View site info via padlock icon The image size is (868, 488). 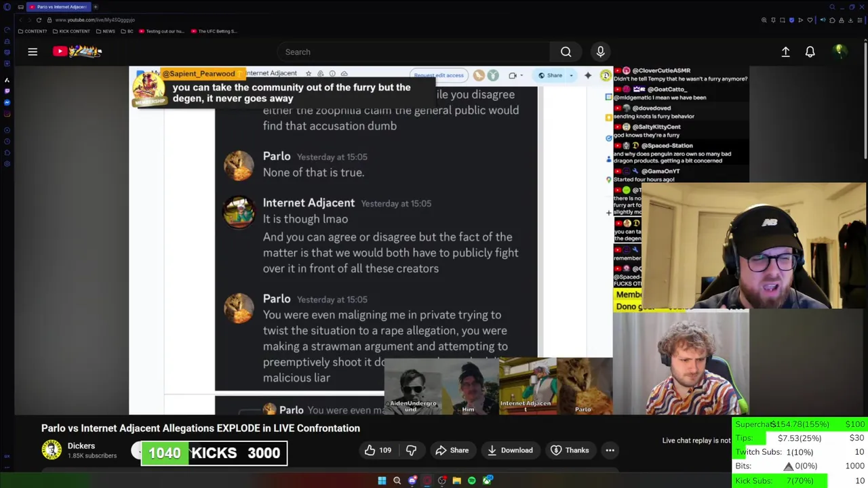coord(50,20)
